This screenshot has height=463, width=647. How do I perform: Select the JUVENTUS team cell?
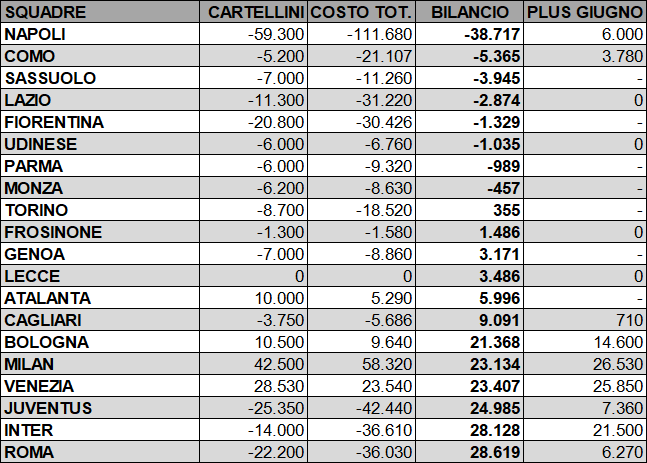pyautogui.click(x=100, y=408)
